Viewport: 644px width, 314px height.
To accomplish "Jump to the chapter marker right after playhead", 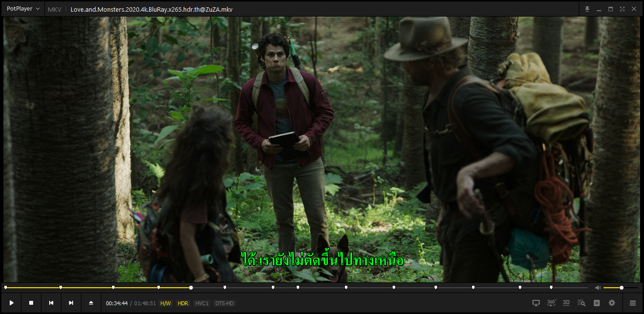I will pyautogui.click(x=225, y=288).
